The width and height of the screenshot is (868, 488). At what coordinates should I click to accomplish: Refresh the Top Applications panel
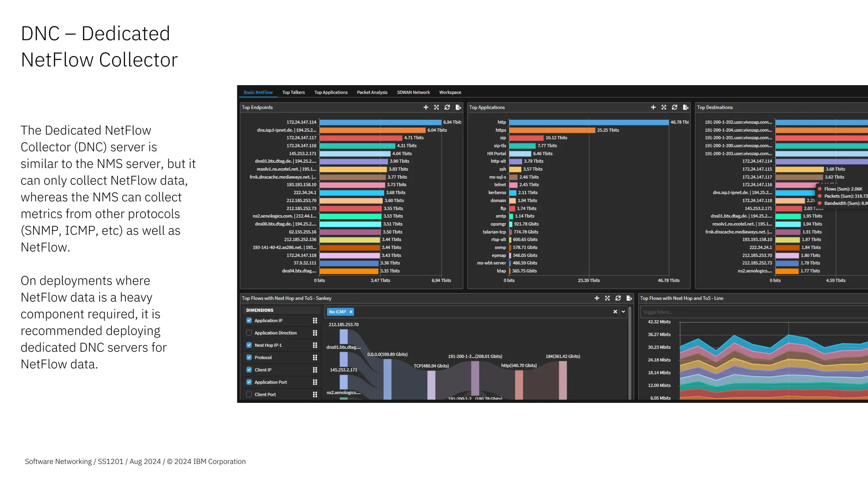[675, 108]
